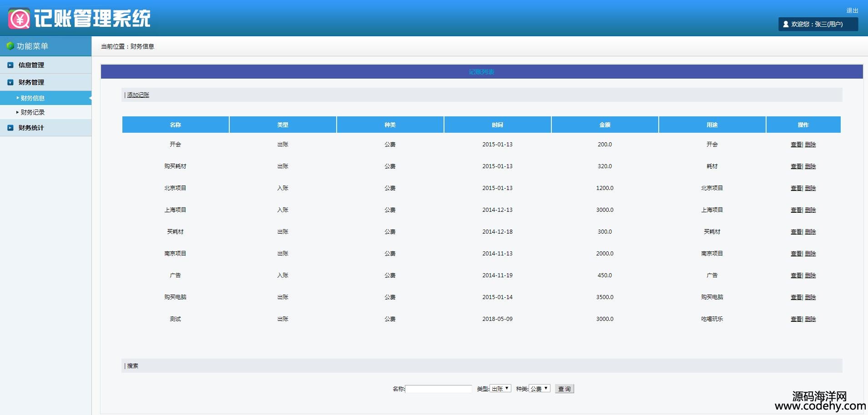
Task: Click the green cube icon beside 功能菜单
Action: tap(10, 46)
